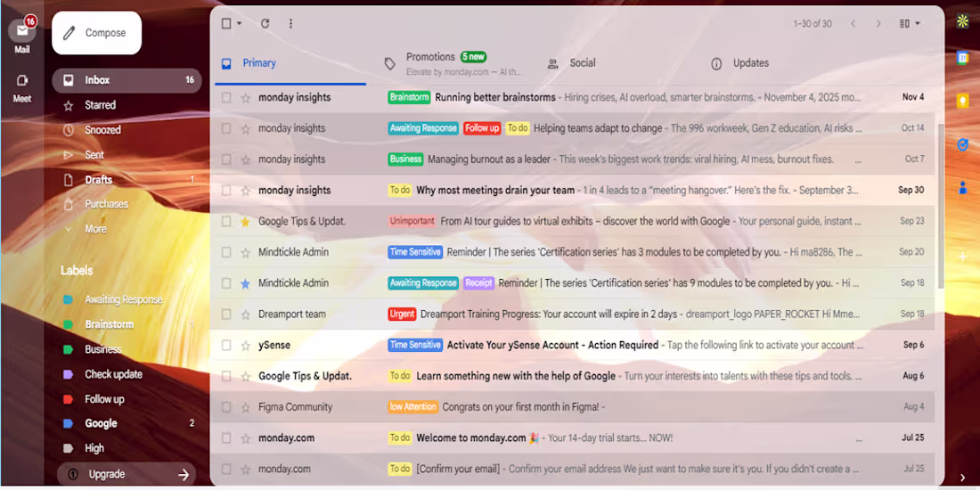
Task: Click the inbox vertical scrollbar
Action: pos(942,205)
